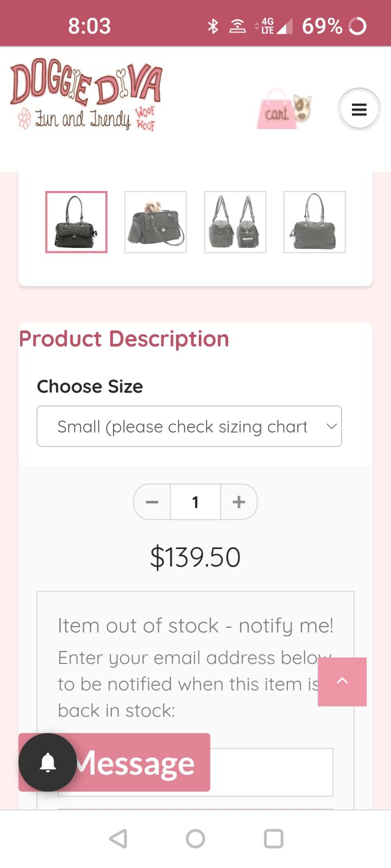Tap the Android home button

pos(195,839)
